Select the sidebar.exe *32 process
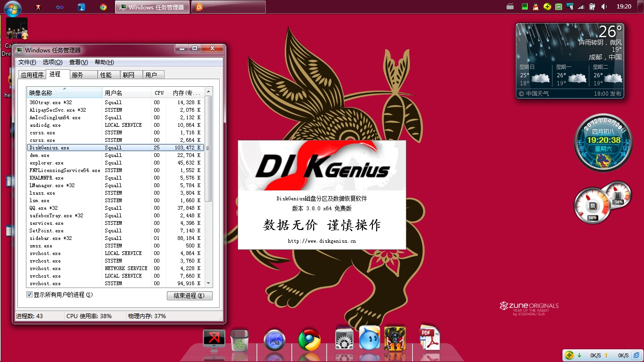 coord(116,238)
